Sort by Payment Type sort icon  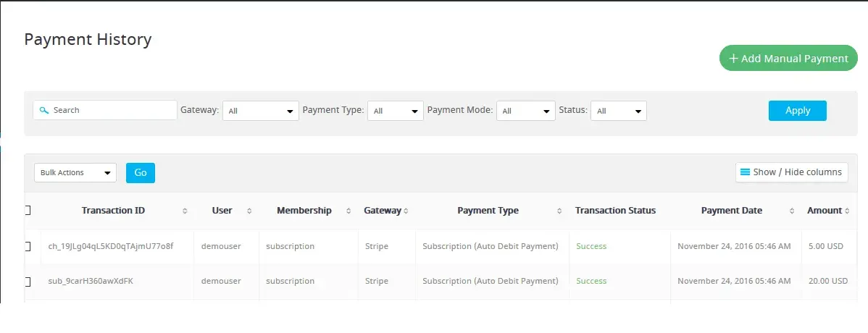coord(559,211)
